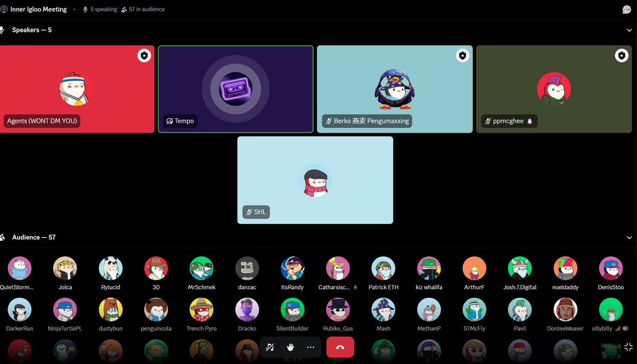Open QuietStorm audience avatar

click(20, 268)
